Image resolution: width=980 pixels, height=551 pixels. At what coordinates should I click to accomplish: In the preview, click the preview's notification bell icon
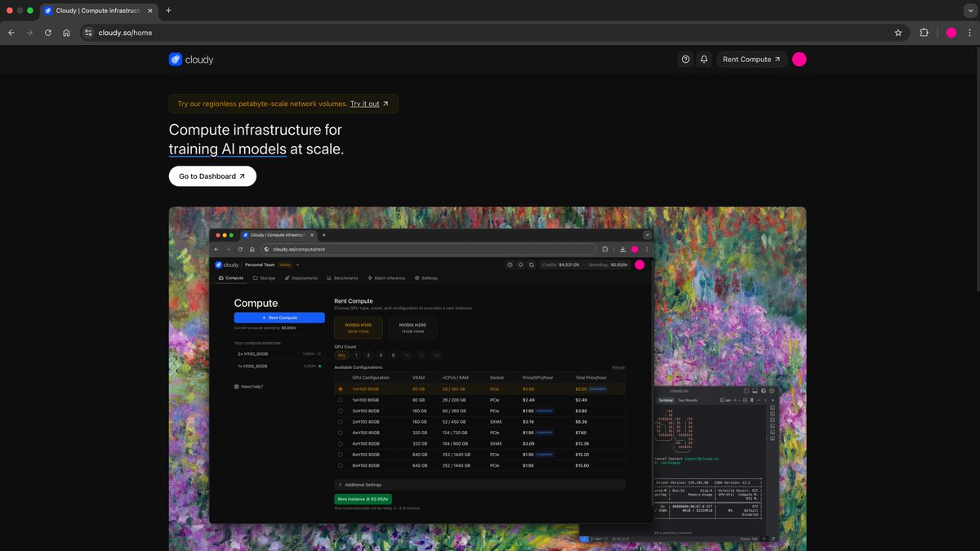coord(520,264)
